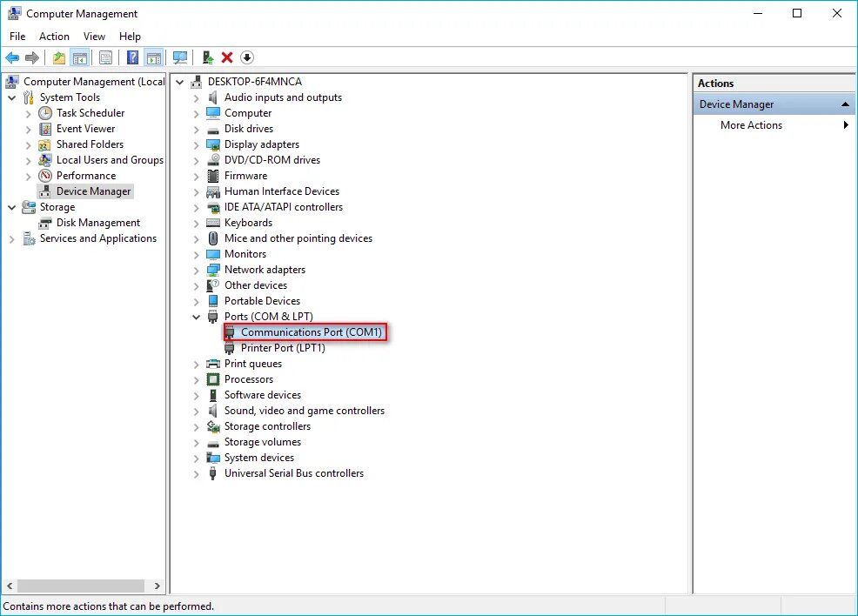This screenshot has width=858, height=616.
Task: Click the Display adapters icon
Action: [x=213, y=145]
